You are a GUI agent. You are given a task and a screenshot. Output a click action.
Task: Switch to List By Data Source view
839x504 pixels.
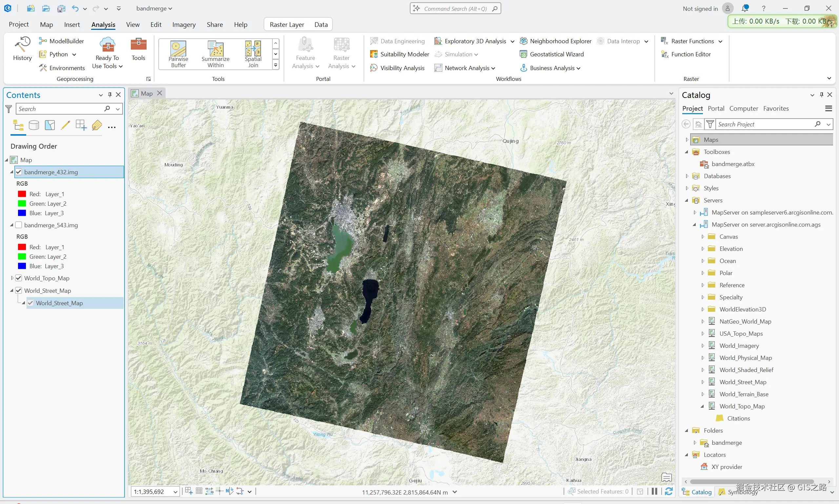[34, 126]
